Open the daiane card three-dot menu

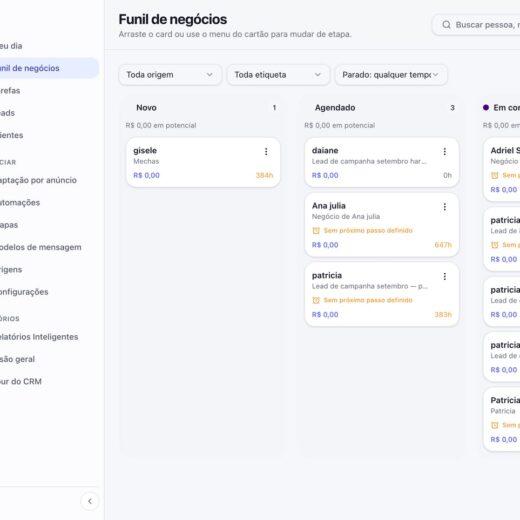point(445,152)
